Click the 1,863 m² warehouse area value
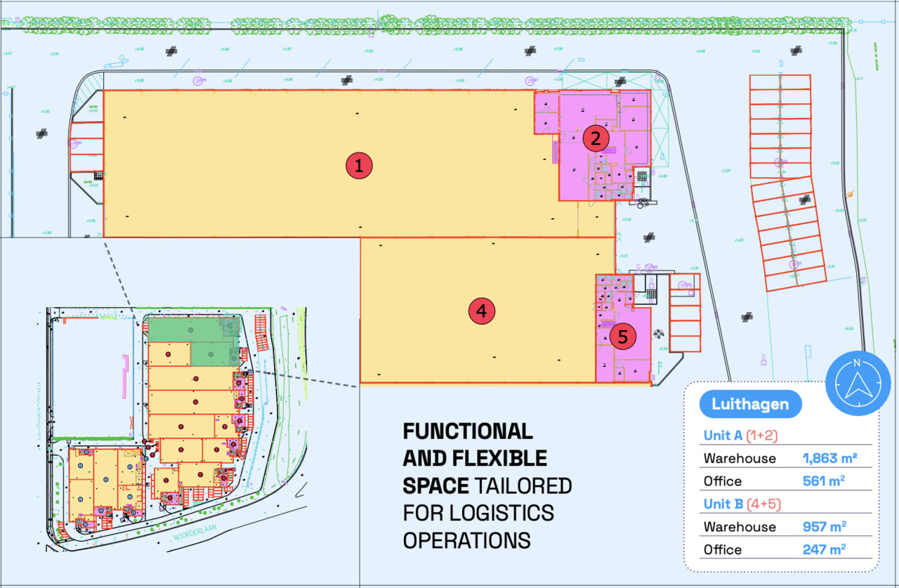 [829, 459]
